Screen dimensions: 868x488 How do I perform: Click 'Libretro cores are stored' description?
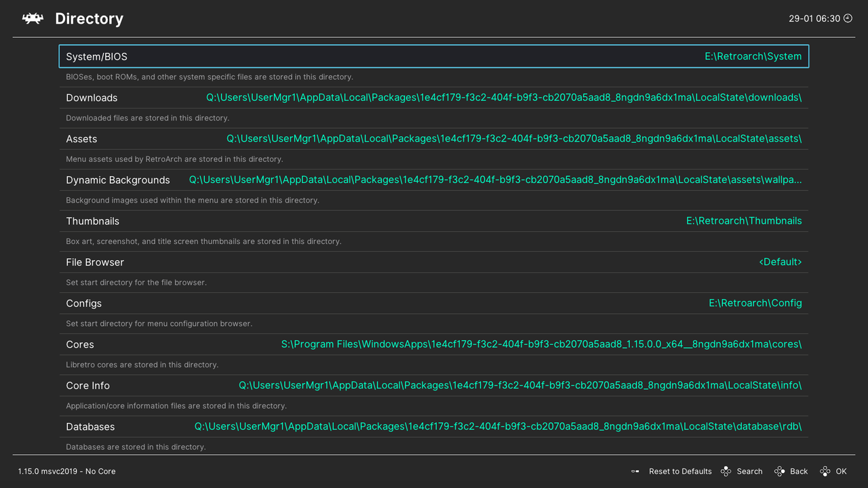pyautogui.click(x=142, y=365)
